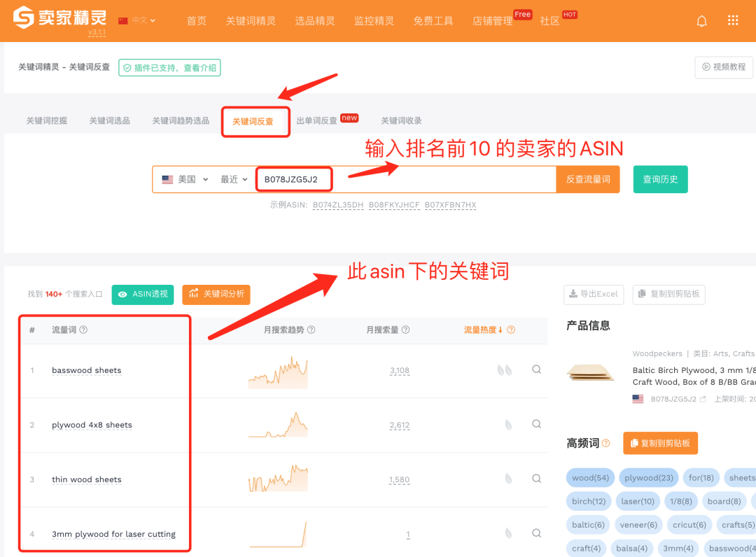Click orange 复制到剪贴板 button beside 高频词

(x=661, y=443)
